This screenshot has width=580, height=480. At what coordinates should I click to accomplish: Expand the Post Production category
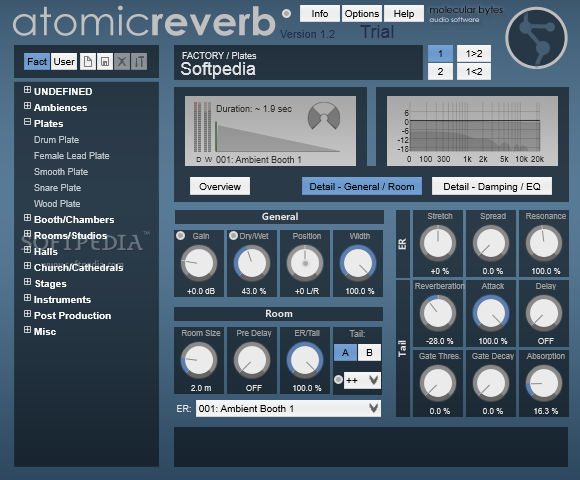pos(27,314)
